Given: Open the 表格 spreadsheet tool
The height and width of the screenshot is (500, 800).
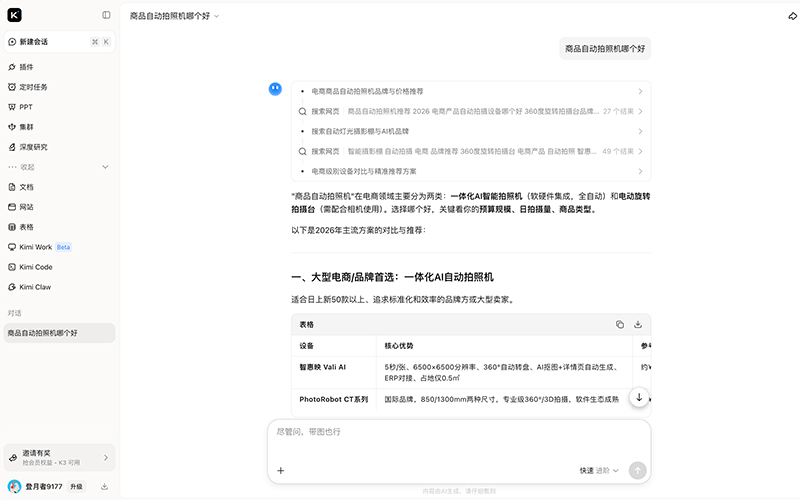Looking at the screenshot, I should click(59, 227).
